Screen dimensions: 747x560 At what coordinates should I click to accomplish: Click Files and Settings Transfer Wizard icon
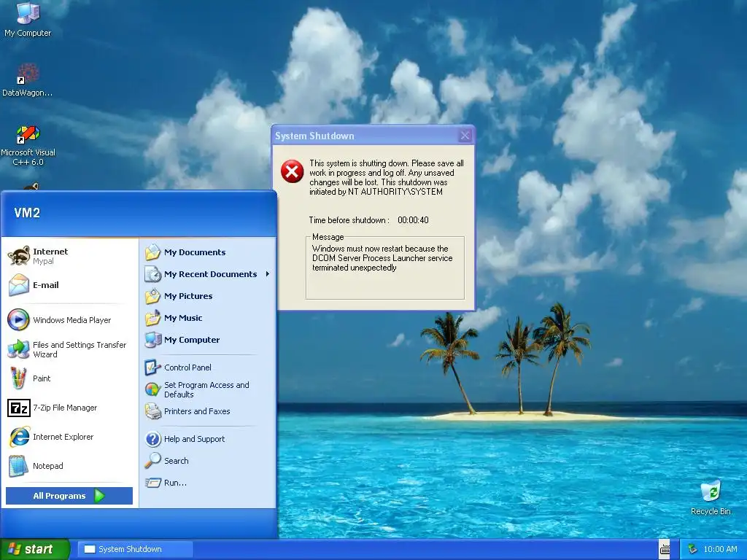tap(18, 349)
